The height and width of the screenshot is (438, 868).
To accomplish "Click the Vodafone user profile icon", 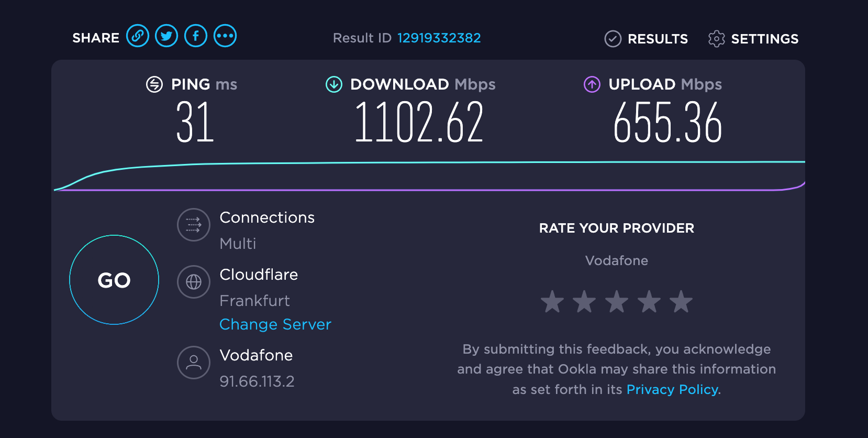I will click(194, 362).
